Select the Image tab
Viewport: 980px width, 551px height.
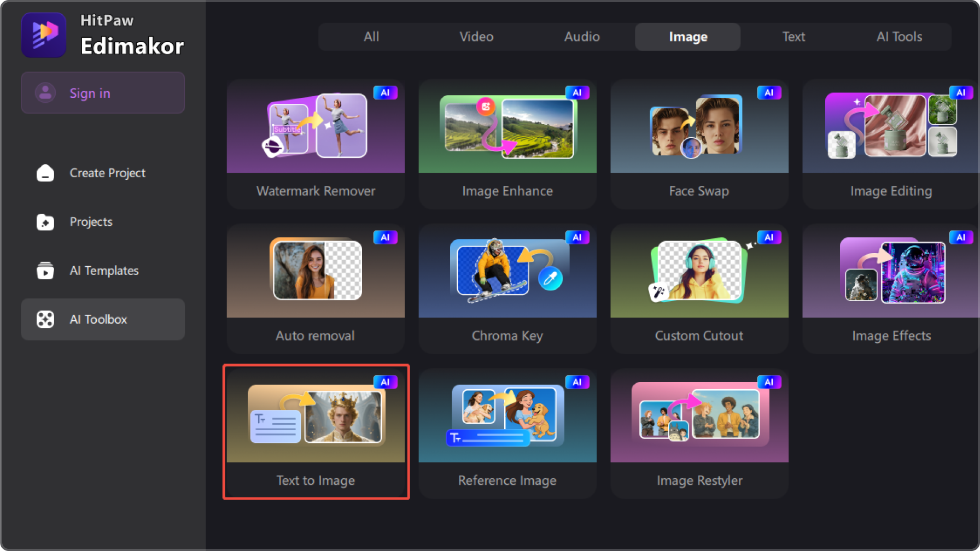(688, 37)
